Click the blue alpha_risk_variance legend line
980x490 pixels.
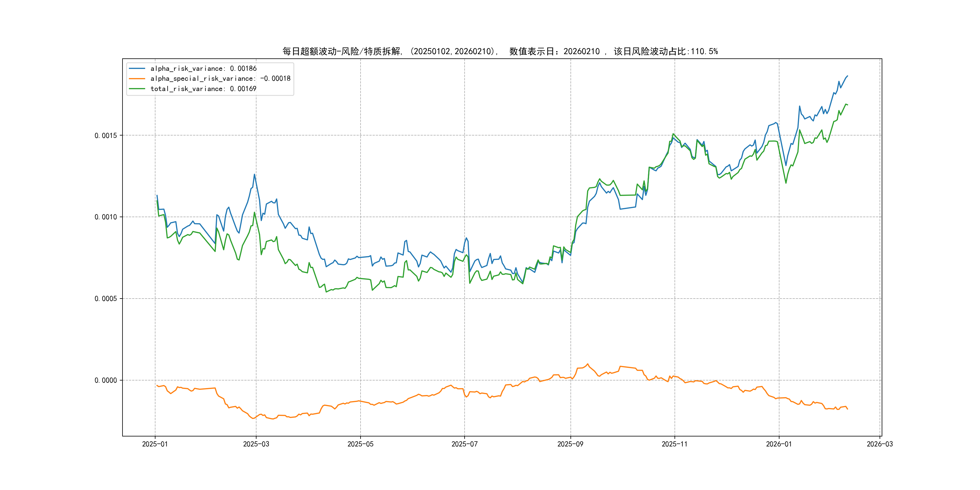tap(137, 68)
